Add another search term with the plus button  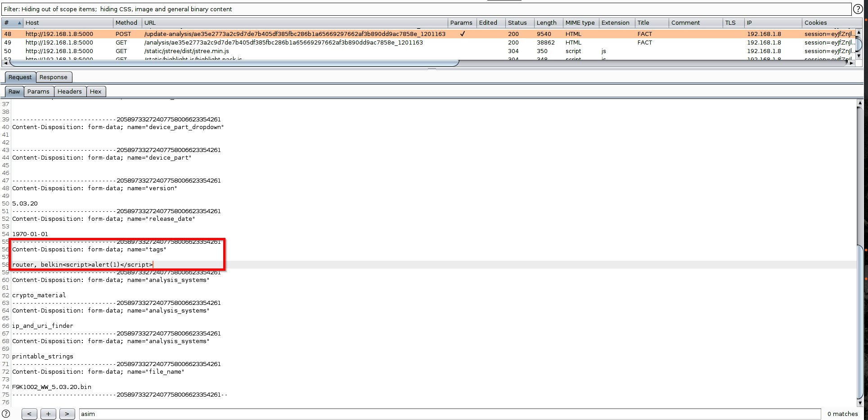48,414
